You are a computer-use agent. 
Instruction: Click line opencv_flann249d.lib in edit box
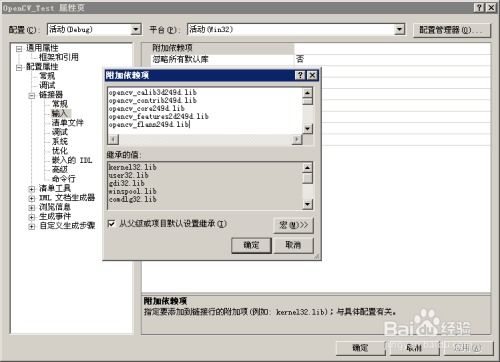(x=149, y=124)
